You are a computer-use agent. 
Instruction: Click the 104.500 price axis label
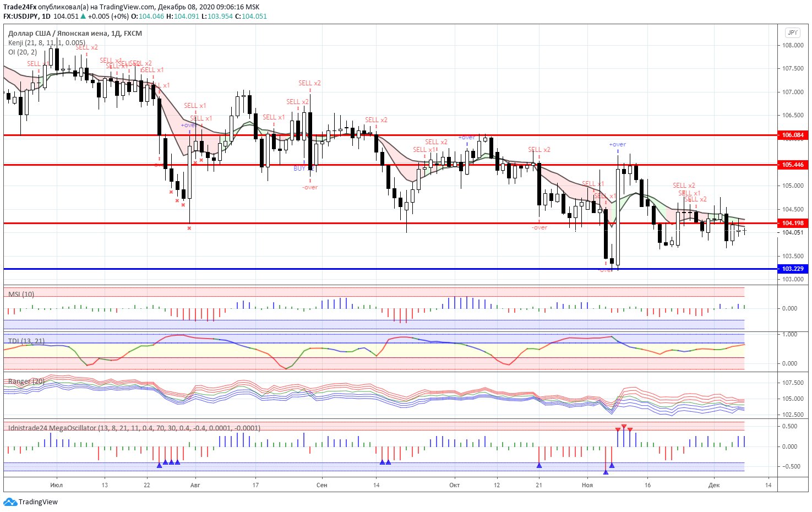click(x=793, y=209)
